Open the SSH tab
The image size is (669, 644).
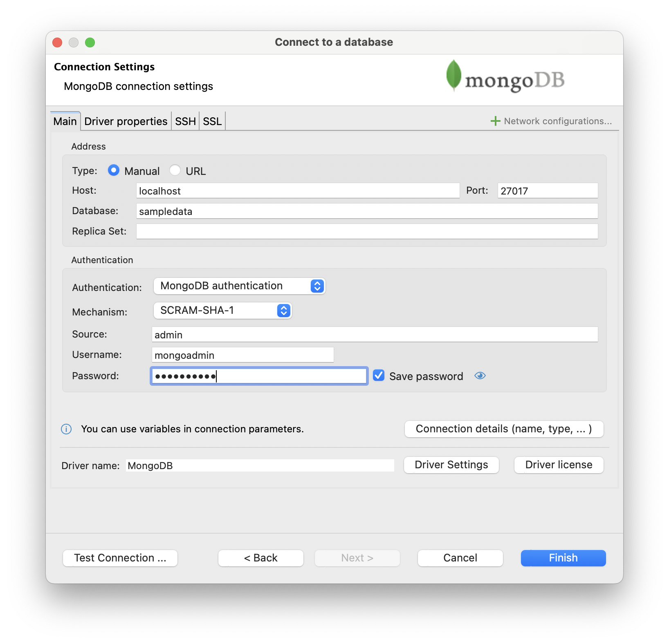pyautogui.click(x=185, y=121)
